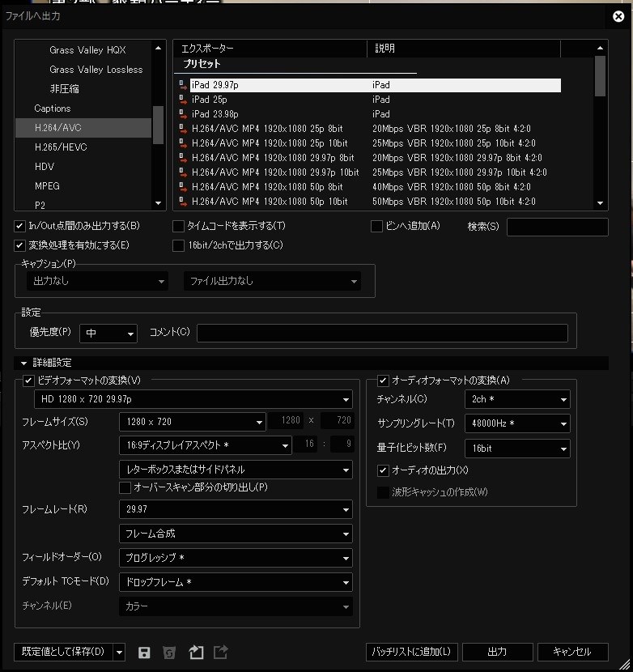Select H.264/AVC MP4 1920x1080 50p 10bit preset

point(375,202)
